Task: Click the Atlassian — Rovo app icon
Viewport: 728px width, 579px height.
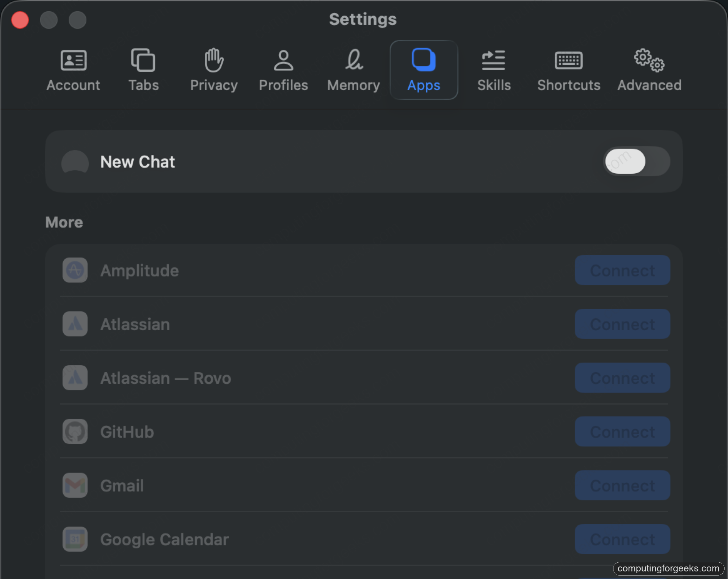Action: point(75,378)
